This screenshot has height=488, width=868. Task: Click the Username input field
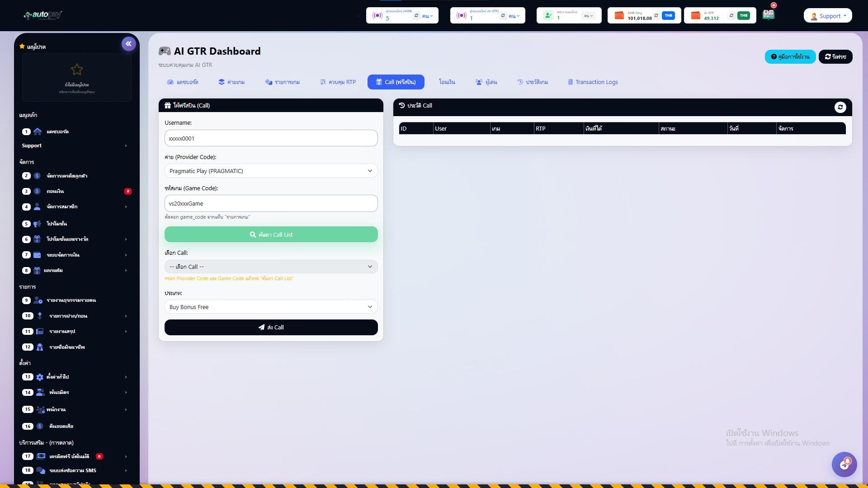point(271,138)
